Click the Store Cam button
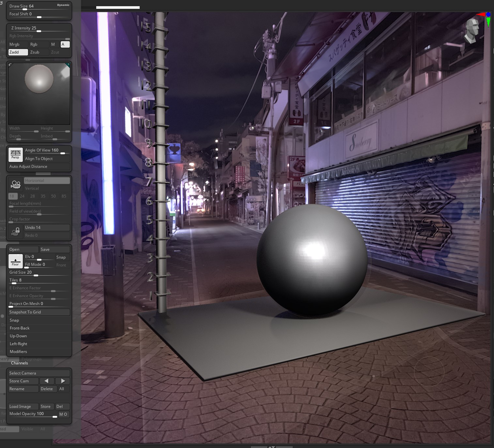This screenshot has width=494, height=448. 23,381
